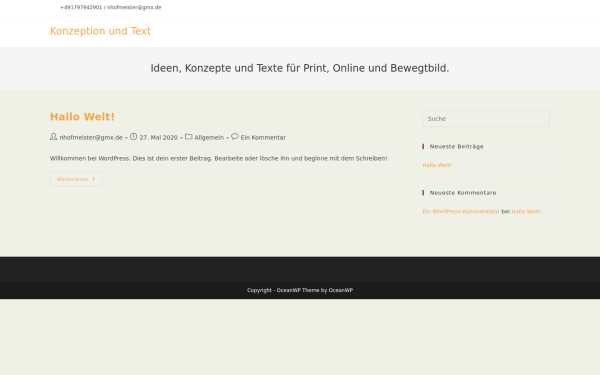600x375 pixels.
Task: Click the comment bubble icon
Action: tap(235, 137)
